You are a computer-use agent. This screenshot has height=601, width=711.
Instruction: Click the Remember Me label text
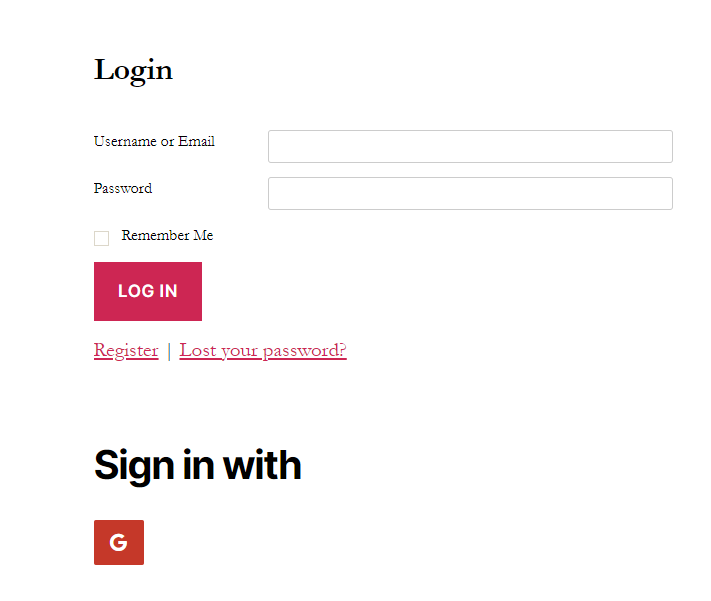click(167, 235)
